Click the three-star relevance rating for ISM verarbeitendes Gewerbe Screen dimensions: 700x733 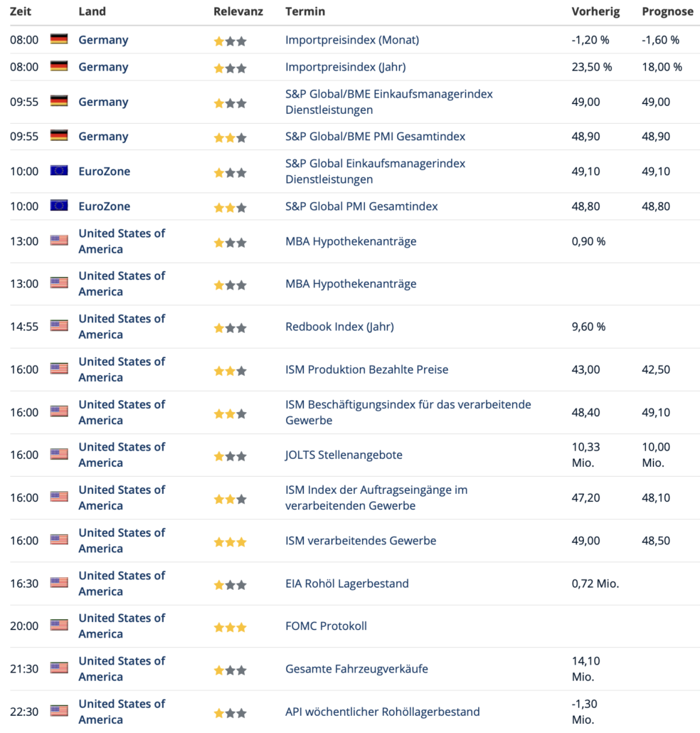pos(230,542)
